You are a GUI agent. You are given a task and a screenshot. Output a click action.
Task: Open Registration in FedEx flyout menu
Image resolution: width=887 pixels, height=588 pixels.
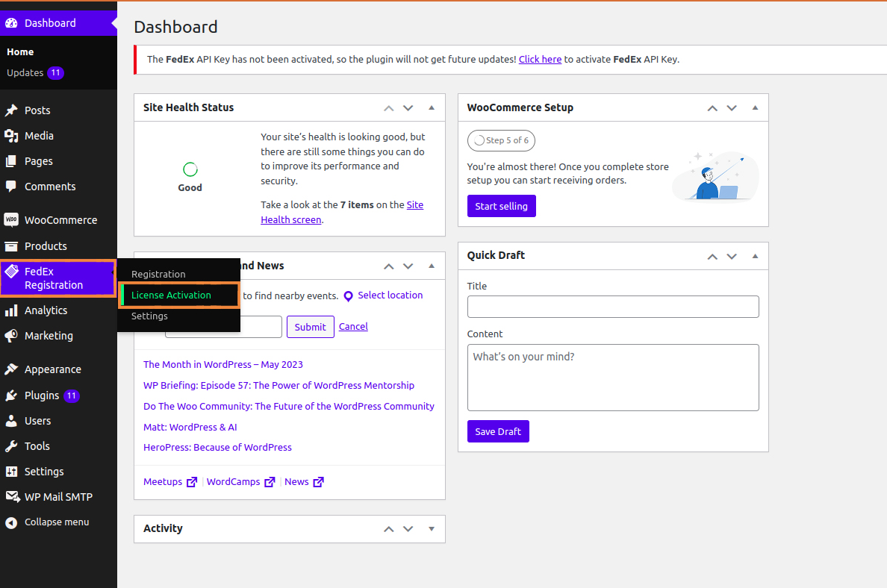(x=158, y=274)
